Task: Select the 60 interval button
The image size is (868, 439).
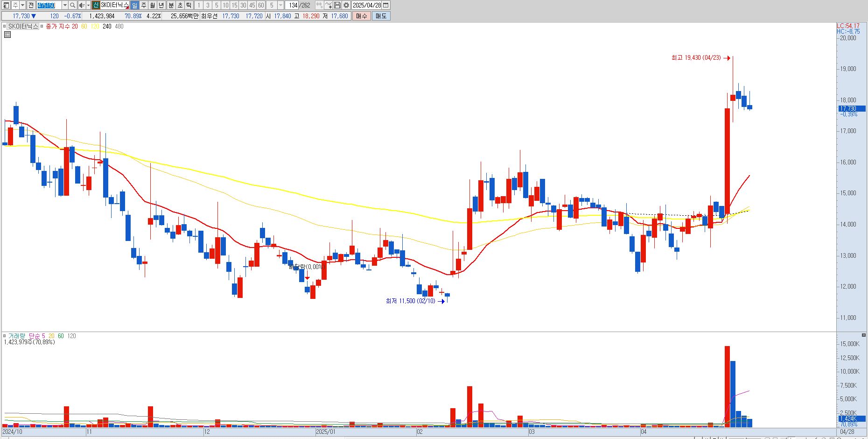Action: pyautogui.click(x=261, y=5)
